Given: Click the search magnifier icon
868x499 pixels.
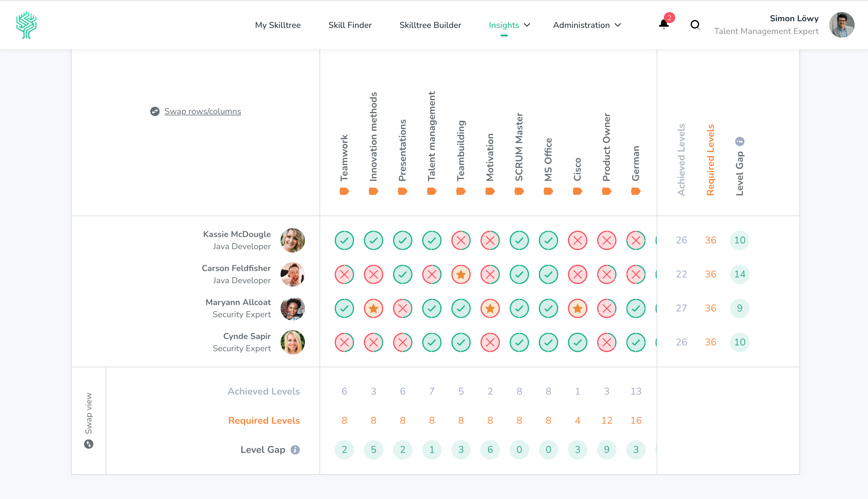Looking at the screenshot, I should click(695, 25).
